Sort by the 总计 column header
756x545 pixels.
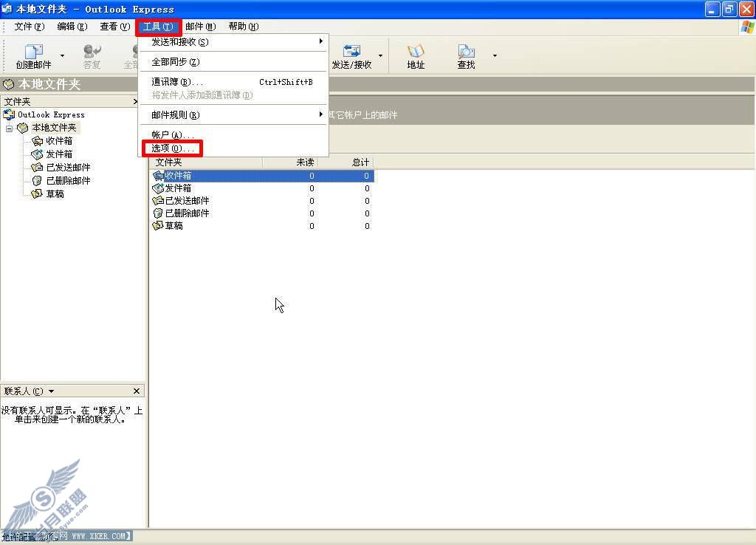346,162
